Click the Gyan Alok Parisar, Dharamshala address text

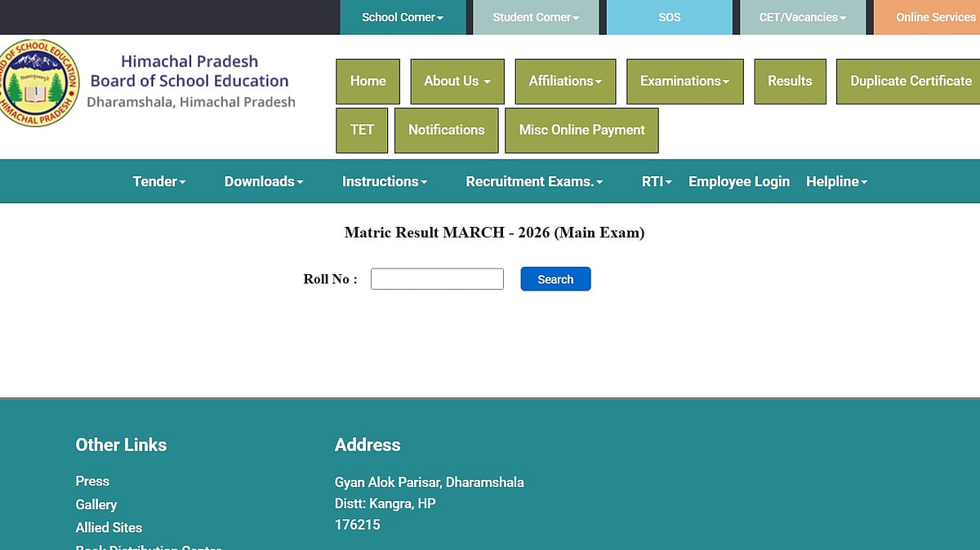coord(430,482)
